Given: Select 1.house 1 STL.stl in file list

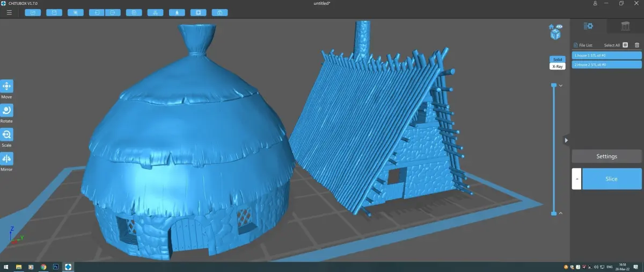Looking at the screenshot, I should point(607,55).
